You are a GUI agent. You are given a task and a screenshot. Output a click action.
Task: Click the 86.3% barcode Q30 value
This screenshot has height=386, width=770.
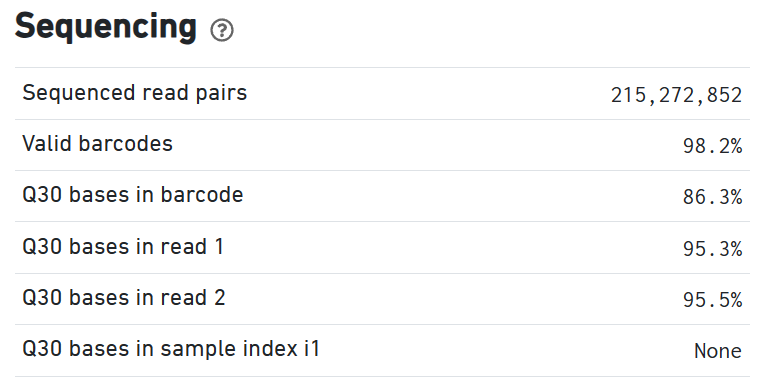(x=713, y=197)
